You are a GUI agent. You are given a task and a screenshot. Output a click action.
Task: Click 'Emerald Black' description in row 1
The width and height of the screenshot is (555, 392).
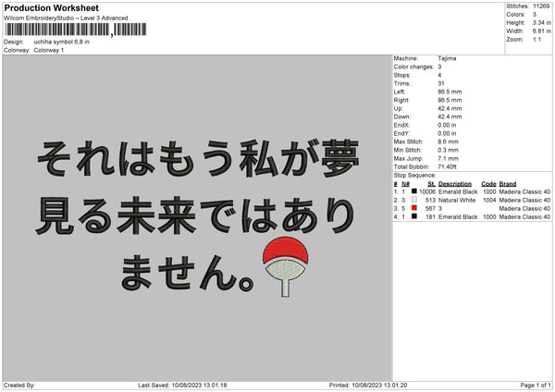point(458,191)
